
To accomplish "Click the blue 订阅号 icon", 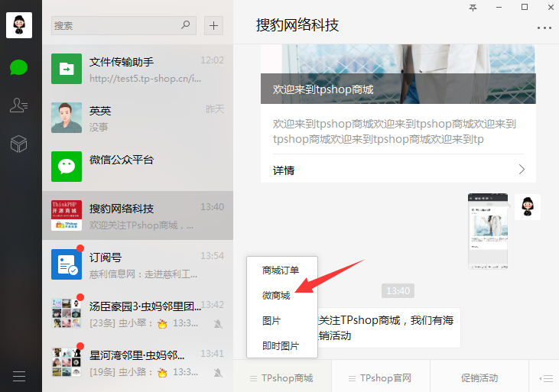I will point(67,264).
